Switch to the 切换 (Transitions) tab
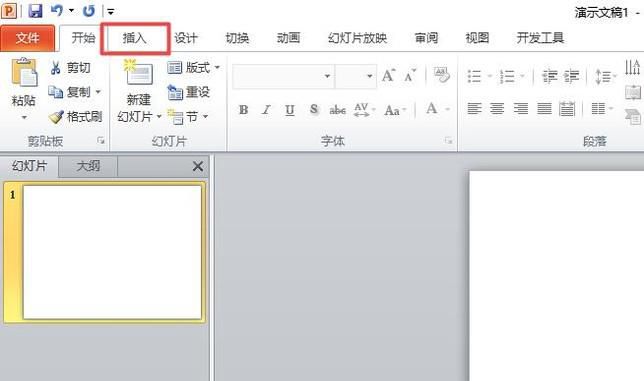This screenshot has height=381, width=644. tap(237, 38)
